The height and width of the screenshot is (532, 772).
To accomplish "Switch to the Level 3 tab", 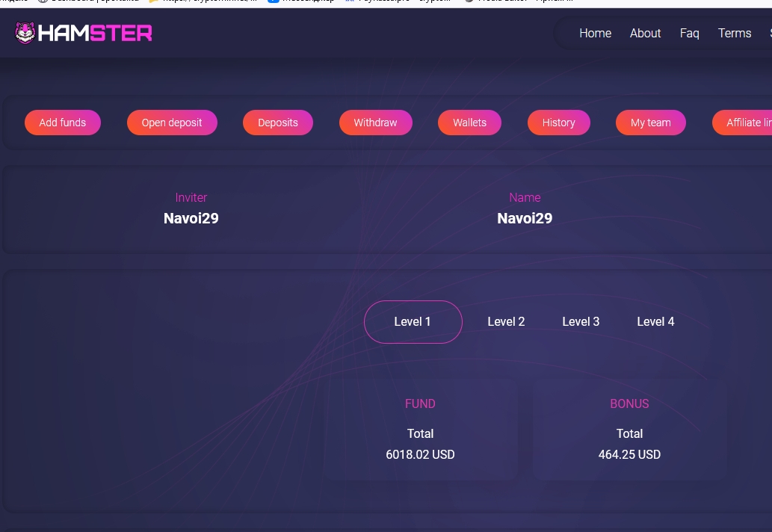I will (x=581, y=322).
